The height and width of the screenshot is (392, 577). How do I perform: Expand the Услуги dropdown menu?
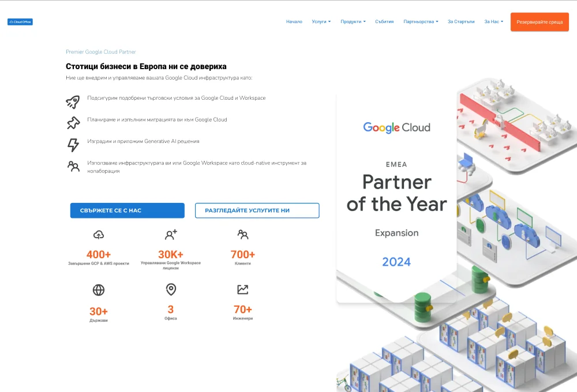click(x=321, y=22)
